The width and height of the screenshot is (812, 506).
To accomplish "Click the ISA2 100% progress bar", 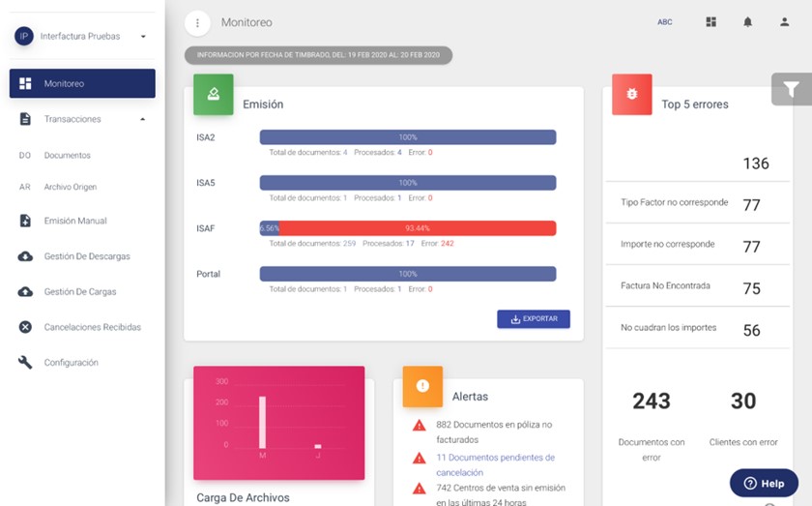I will click(x=408, y=137).
